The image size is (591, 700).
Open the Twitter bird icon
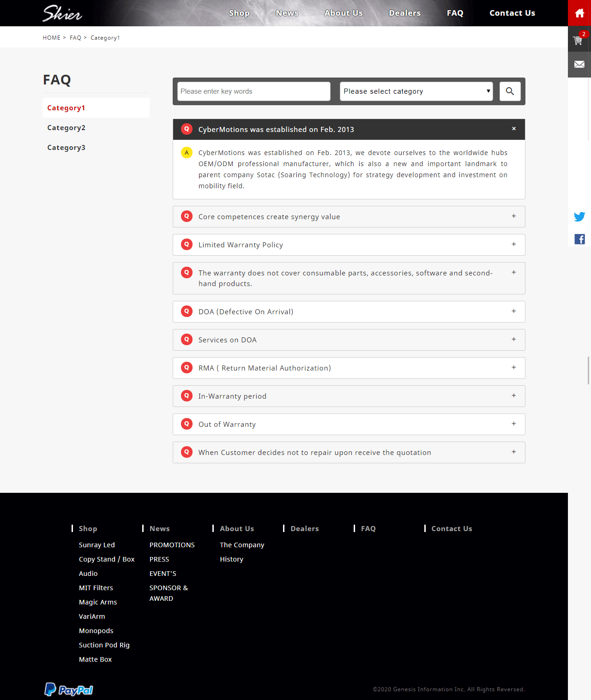(579, 216)
